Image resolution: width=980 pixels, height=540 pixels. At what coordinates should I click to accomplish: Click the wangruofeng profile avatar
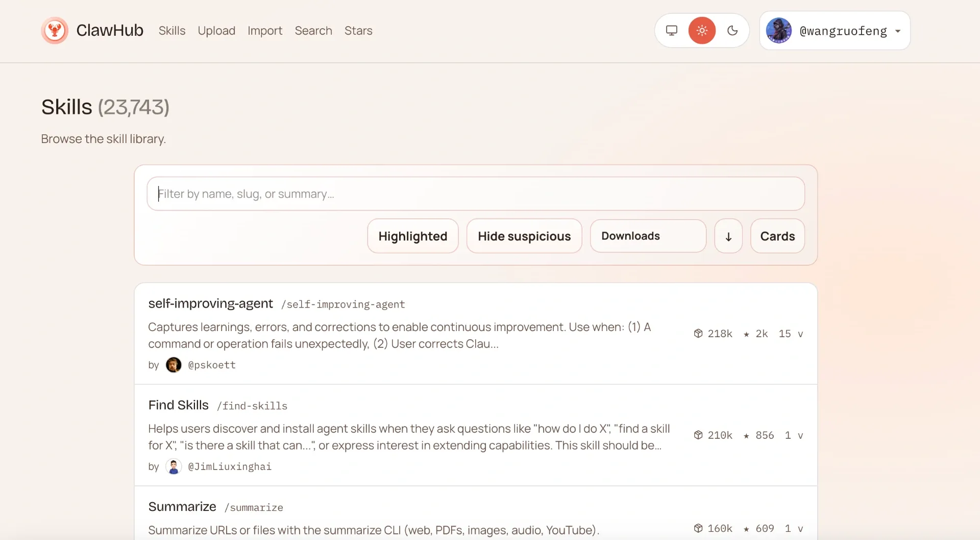tap(778, 31)
